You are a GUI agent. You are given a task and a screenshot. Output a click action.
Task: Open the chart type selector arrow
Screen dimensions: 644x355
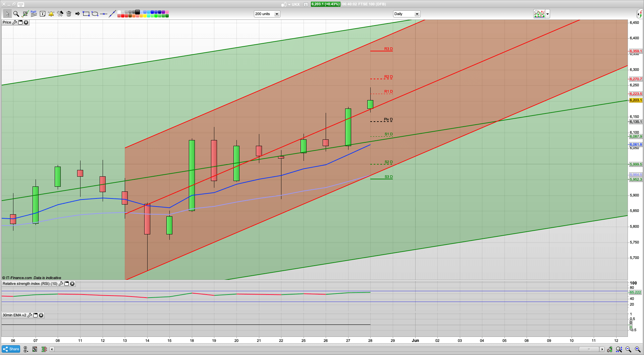click(x=547, y=14)
